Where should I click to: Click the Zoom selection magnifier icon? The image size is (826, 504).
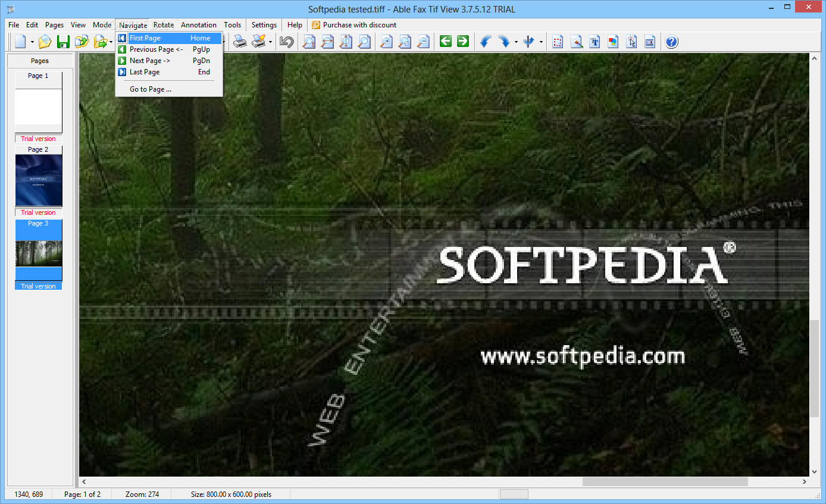[405, 42]
